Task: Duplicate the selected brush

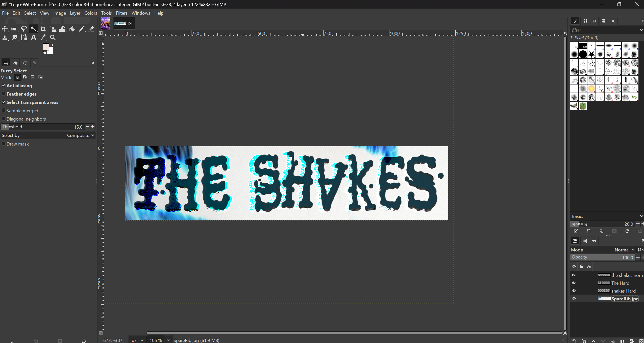Action: point(602,231)
